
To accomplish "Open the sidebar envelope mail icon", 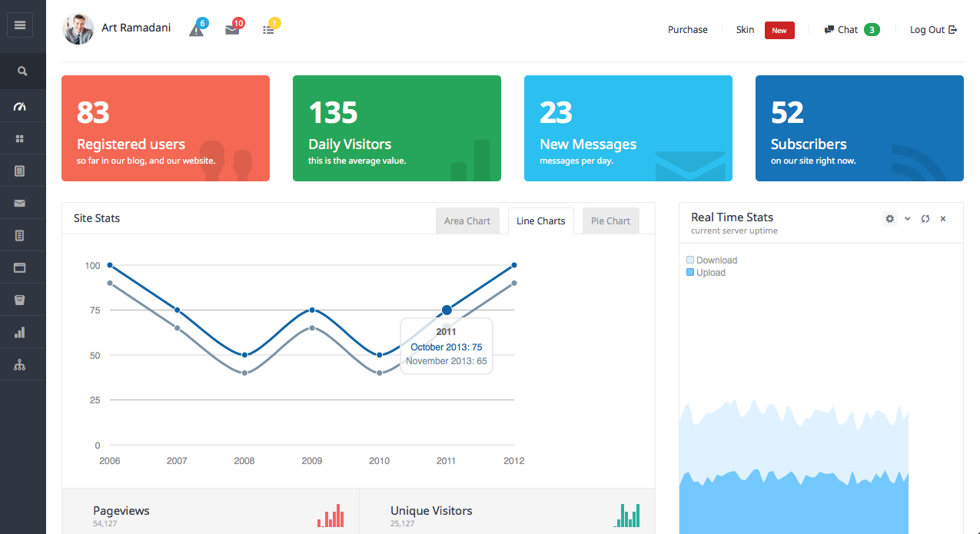I will [20, 203].
